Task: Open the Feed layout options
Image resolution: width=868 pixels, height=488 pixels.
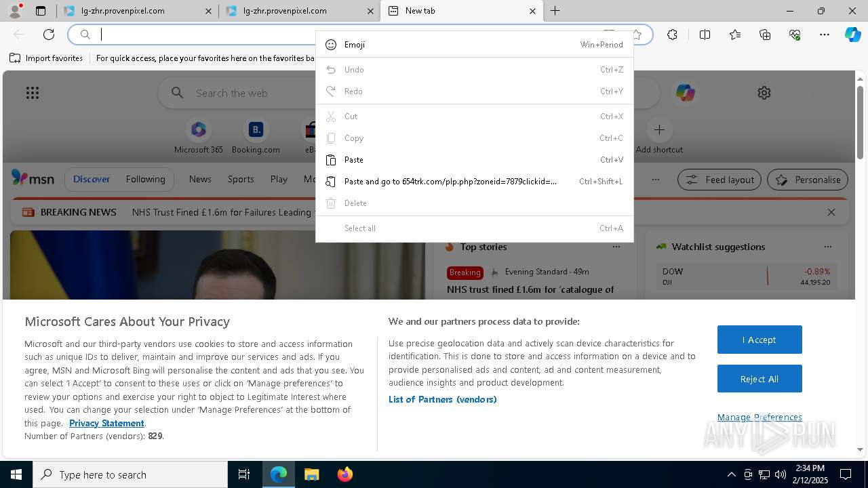Action: [x=719, y=180]
